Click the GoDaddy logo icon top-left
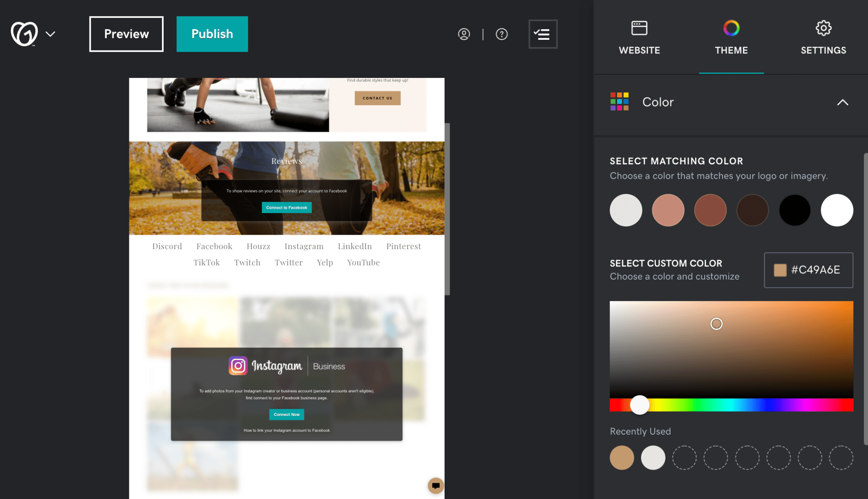Screen dimensions: 868x499 pyautogui.click(x=25, y=33)
